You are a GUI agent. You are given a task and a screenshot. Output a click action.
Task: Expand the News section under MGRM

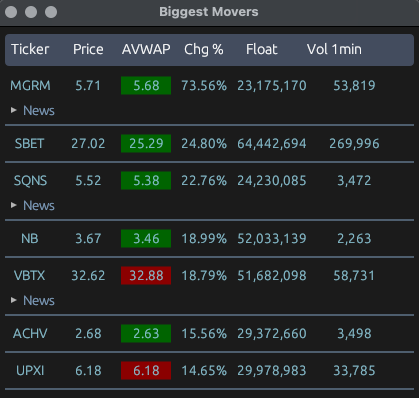coord(32,110)
